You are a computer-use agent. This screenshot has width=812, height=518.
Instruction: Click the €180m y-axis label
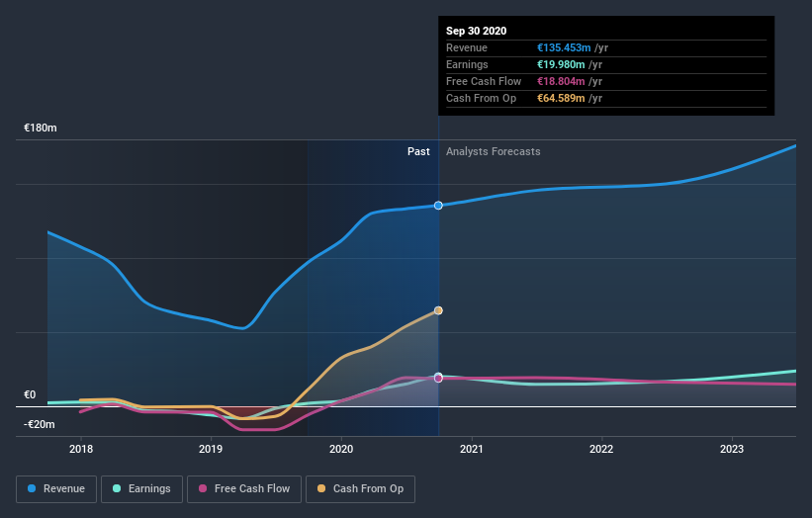tap(41, 128)
